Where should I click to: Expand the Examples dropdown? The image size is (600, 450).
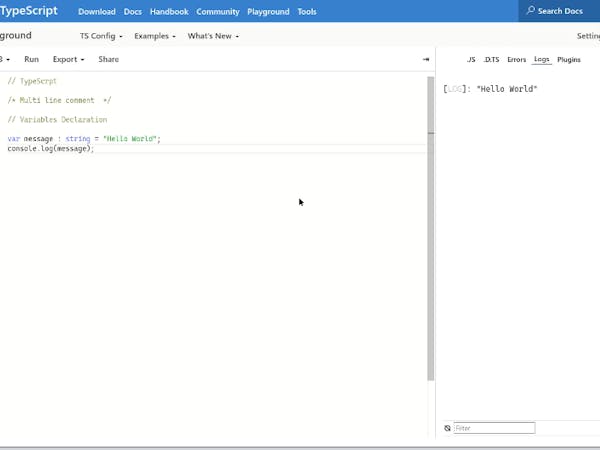click(155, 36)
